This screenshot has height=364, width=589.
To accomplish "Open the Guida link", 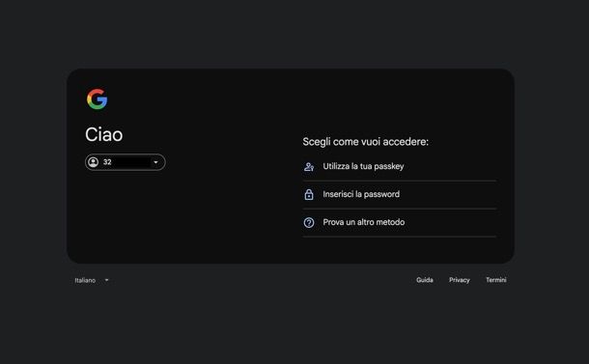I will pos(425,280).
